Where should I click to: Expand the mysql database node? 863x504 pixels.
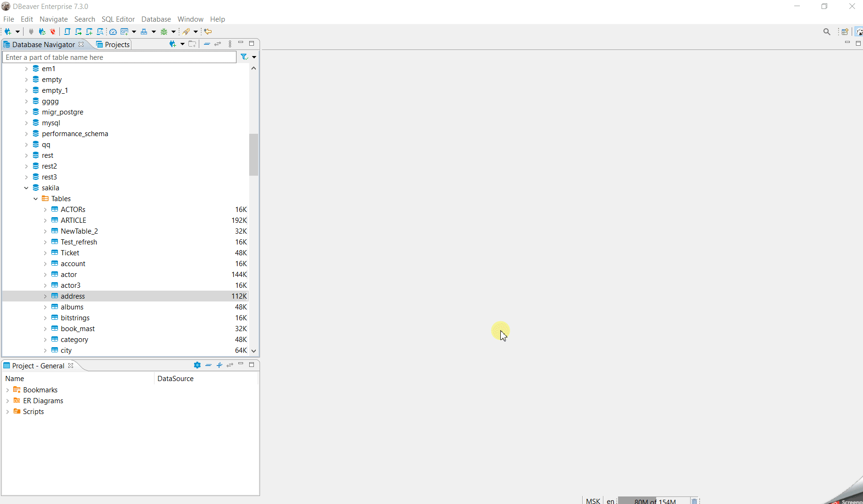27,122
